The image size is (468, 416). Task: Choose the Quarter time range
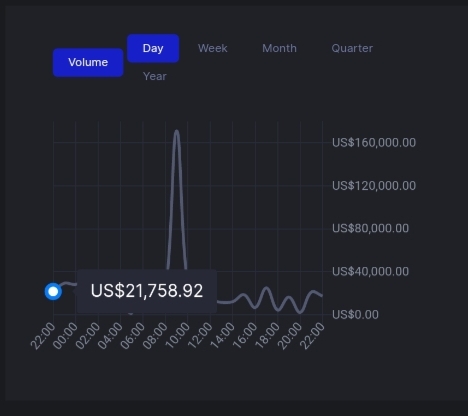(x=352, y=48)
